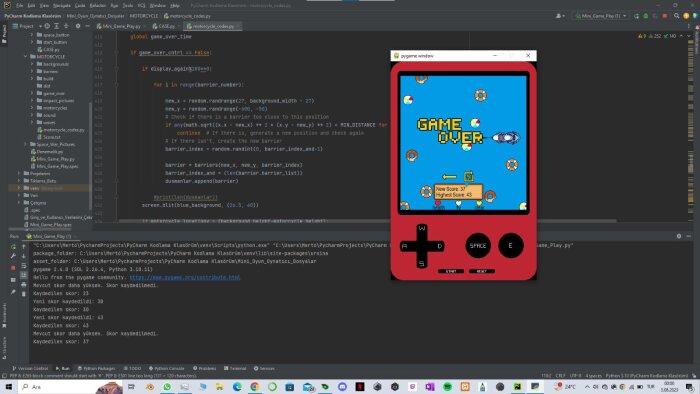Open the Navigate menu
Viewport: 700px width, 394px height.
pyautogui.click(x=62, y=5)
